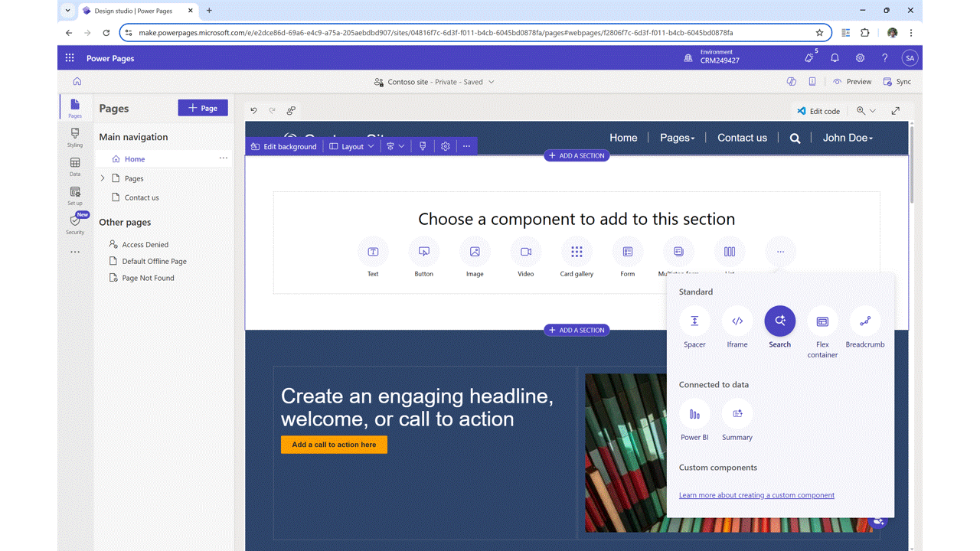Add the Flex container component
980x551 pixels.
click(822, 321)
